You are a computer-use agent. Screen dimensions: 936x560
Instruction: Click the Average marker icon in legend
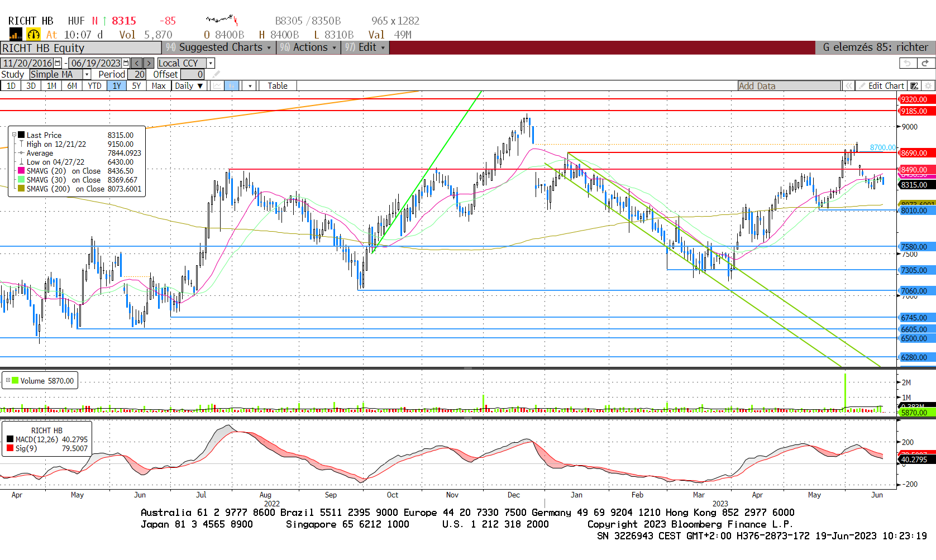(x=21, y=153)
